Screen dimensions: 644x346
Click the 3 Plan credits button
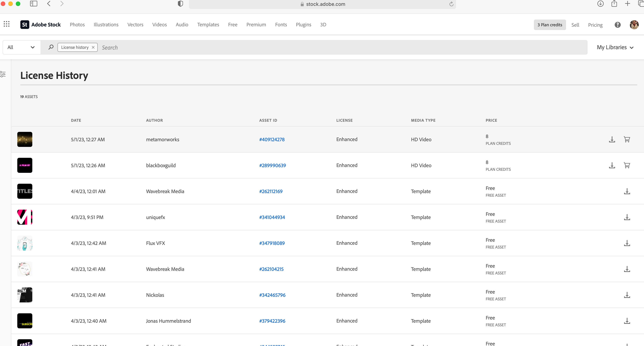[550, 25]
